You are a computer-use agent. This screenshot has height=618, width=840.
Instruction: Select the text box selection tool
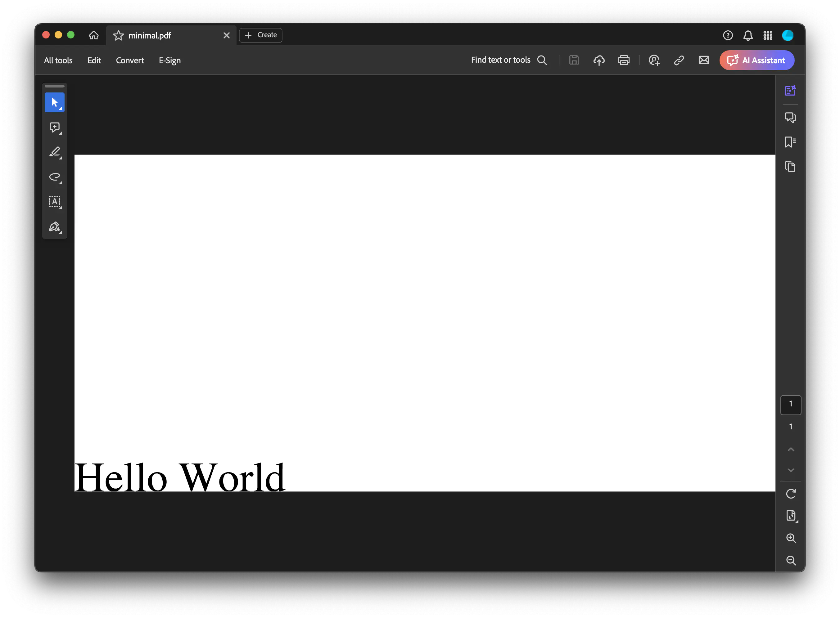tap(55, 202)
